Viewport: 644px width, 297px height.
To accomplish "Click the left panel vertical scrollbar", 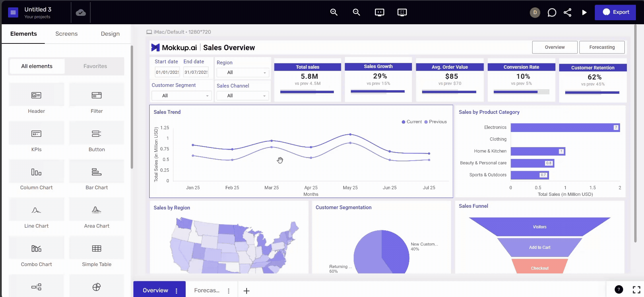I will point(132,107).
